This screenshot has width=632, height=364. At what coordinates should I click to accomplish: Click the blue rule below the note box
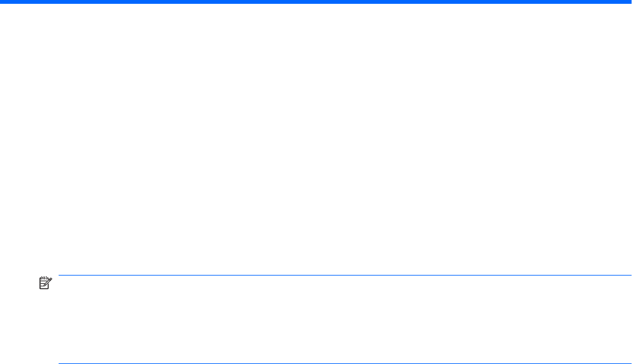click(345, 363)
